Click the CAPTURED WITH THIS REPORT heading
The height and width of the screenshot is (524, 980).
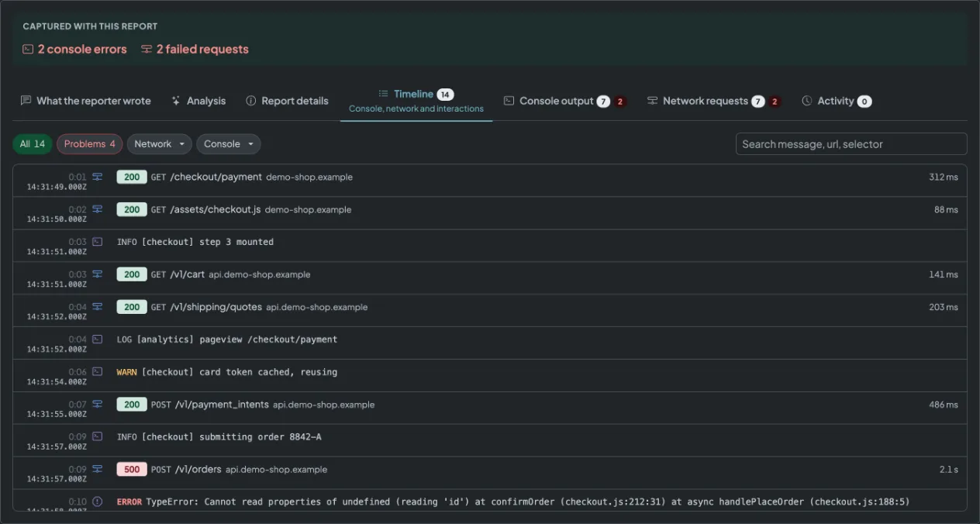coord(90,26)
